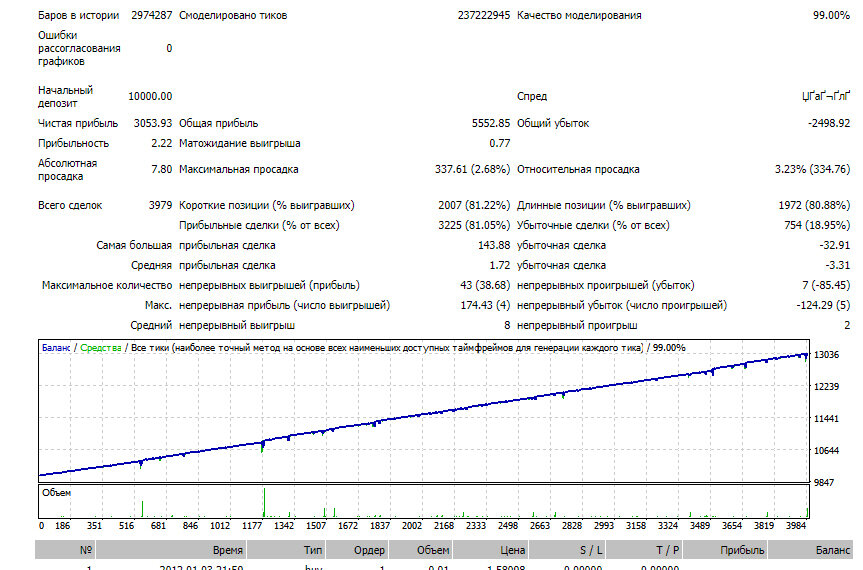This screenshot has width=863, height=570.
Task: Click average loss trade value -3.31
Action: tap(838, 265)
